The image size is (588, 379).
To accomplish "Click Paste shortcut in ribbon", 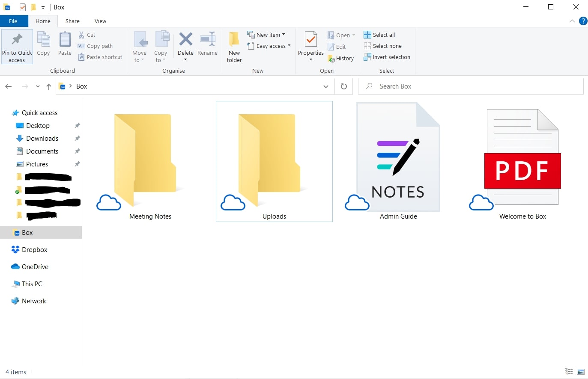I will 100,57.
